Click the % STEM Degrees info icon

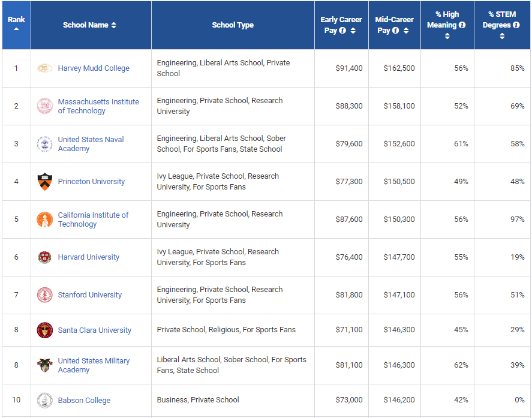(x=515, y=25)
